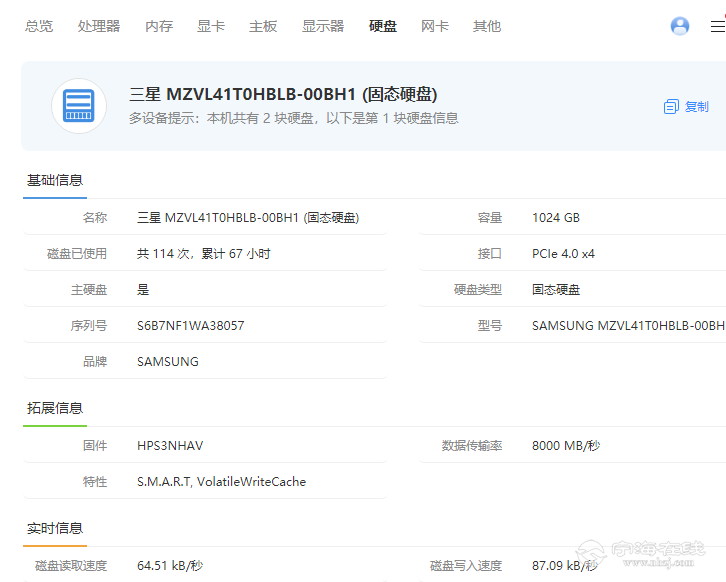
Task: Click the 品牌 value SAMSUNG
Action: click(x=168, y=362)
